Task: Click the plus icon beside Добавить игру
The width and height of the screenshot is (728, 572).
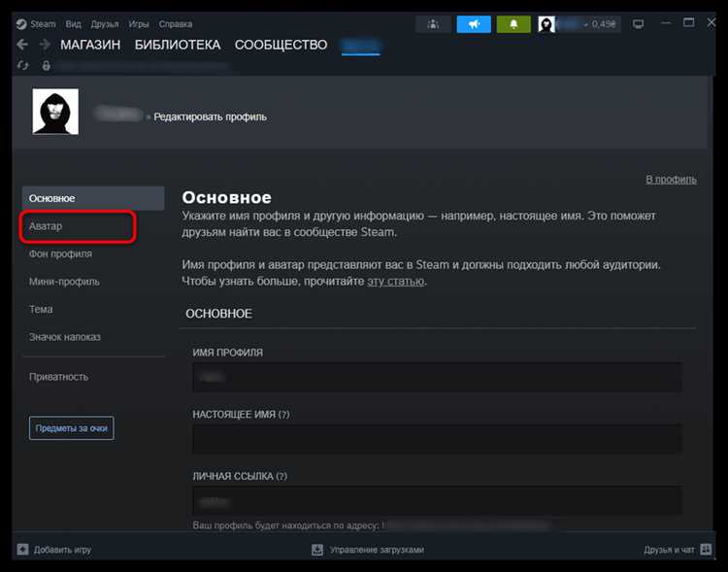Action: point(22,550)
